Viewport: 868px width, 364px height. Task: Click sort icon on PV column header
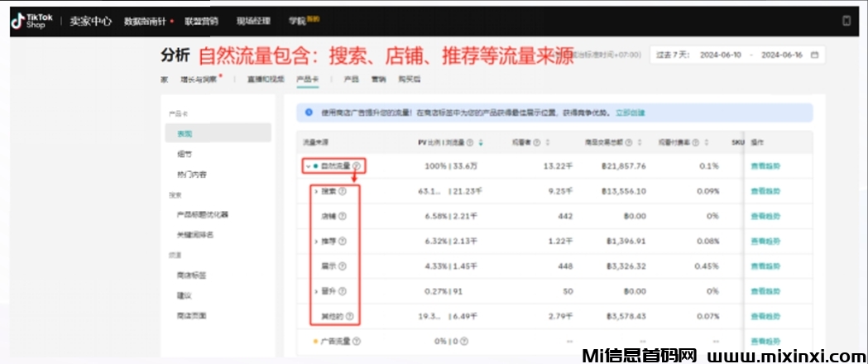tap(481, 141)
